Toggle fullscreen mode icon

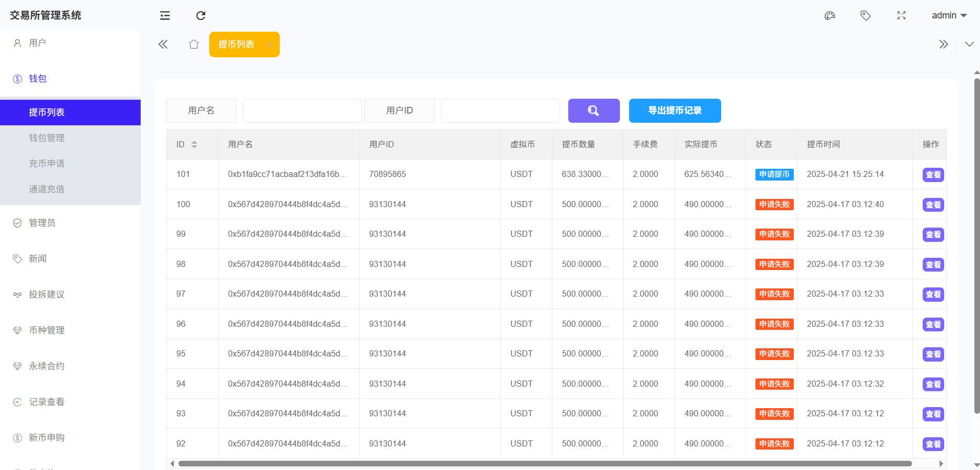[901, 16]
